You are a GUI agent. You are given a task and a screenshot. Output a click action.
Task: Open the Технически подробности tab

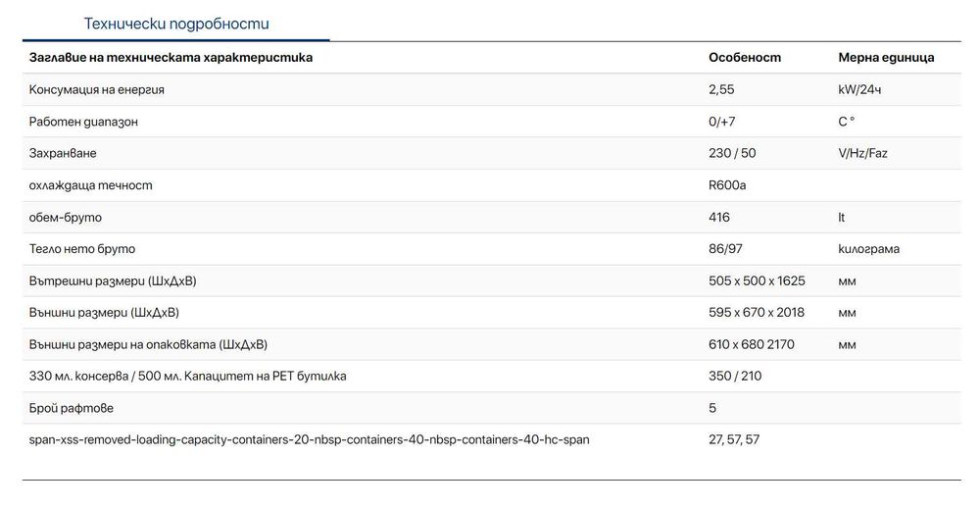click(x=176, y=24)
